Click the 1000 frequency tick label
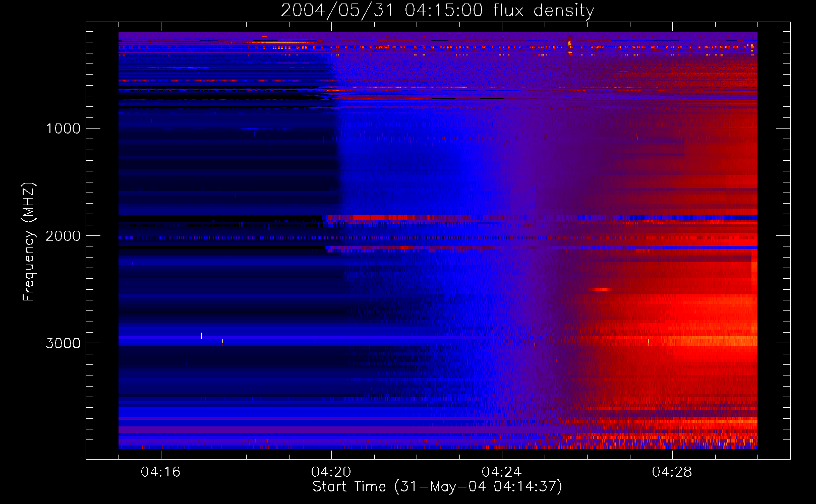The width and height of the screenshot is (816, 504). click(63, 129)
